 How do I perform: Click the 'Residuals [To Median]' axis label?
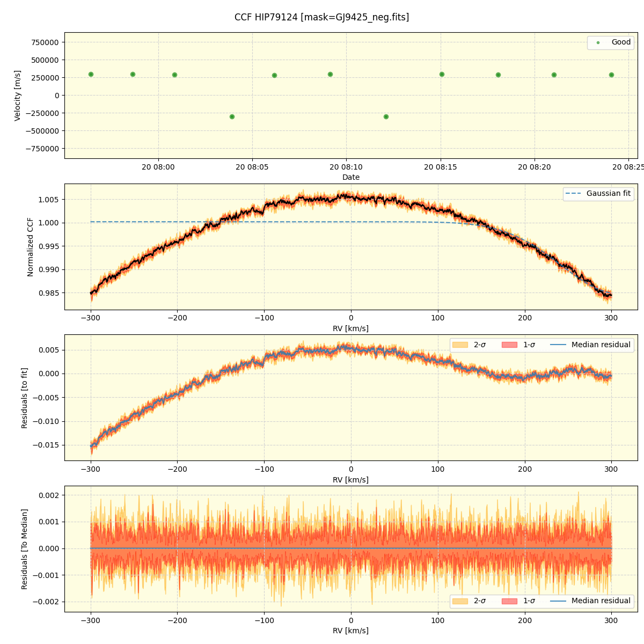tap(24, 549)
